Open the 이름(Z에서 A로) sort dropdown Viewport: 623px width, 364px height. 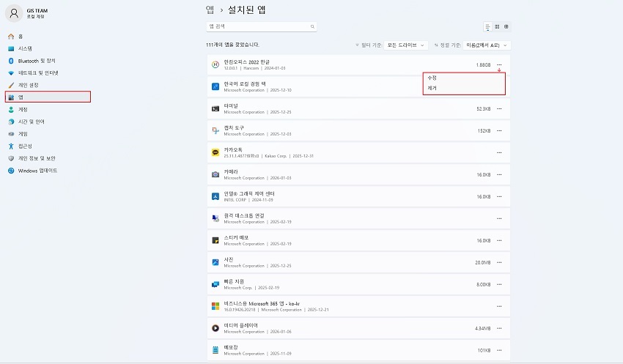coord(487,45)
